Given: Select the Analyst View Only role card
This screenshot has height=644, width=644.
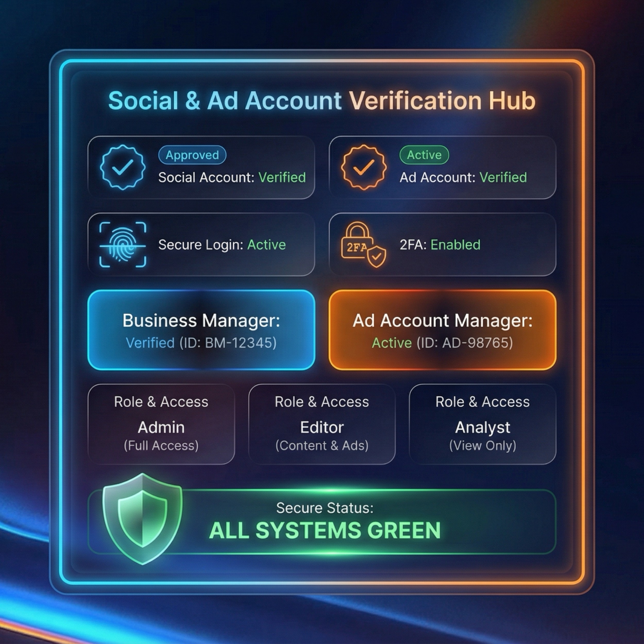Looking at the screenshot, I should [483, 424].
